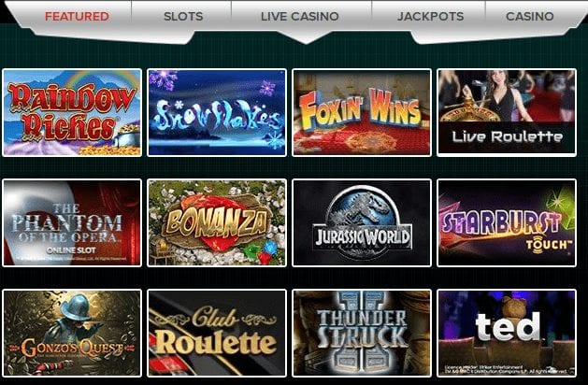
Task: Select the Foxin' Wins game tile
Action: tap(362, 112)
